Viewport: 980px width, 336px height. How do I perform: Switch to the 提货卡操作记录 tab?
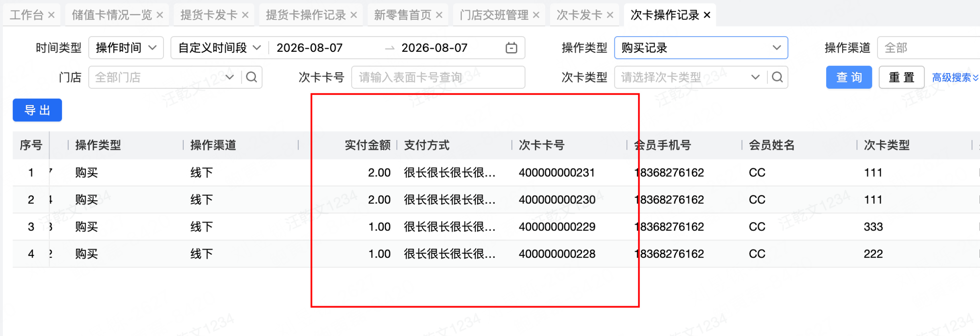click(306, 15)
